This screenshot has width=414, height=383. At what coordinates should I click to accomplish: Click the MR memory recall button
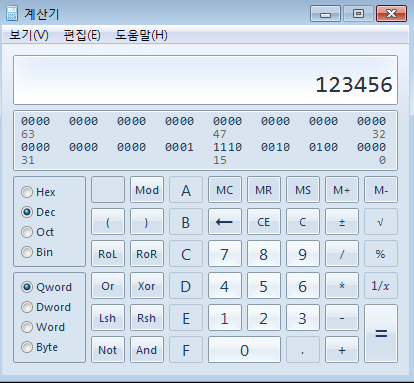[x=264, y=190]
